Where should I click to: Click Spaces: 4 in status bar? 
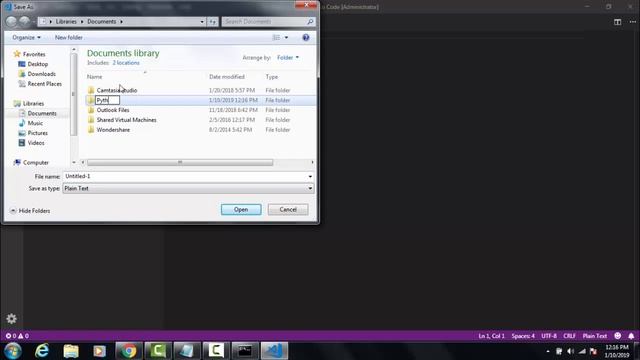pyautogui.click(x=523, y=336)
